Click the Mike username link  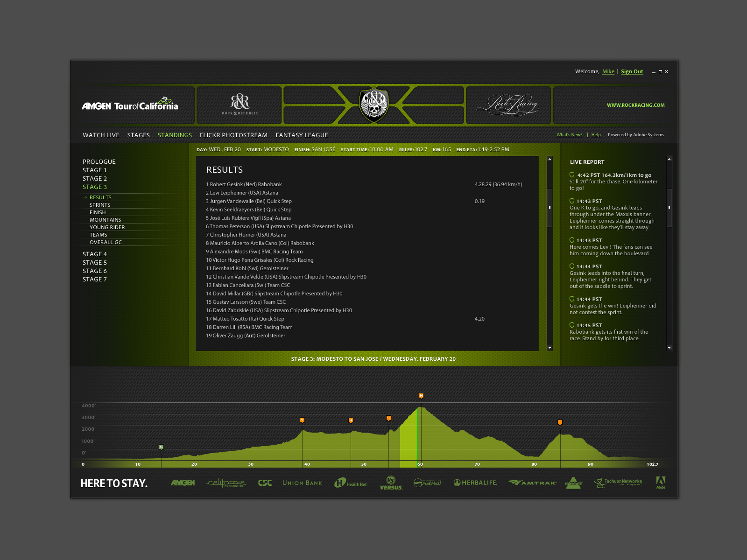tap(608, 71)
